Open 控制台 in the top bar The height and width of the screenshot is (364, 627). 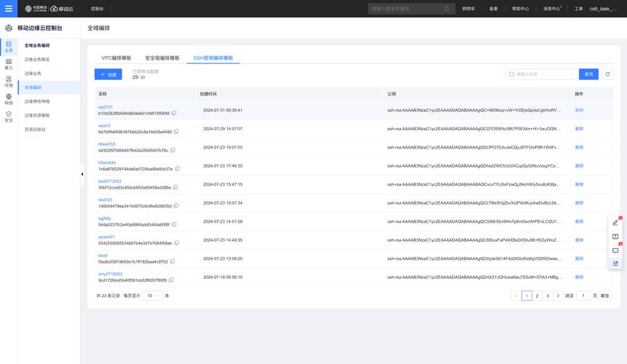97,9
